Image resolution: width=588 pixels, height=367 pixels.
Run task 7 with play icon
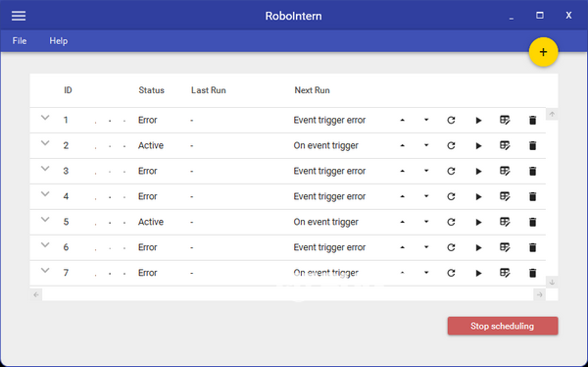478,273
